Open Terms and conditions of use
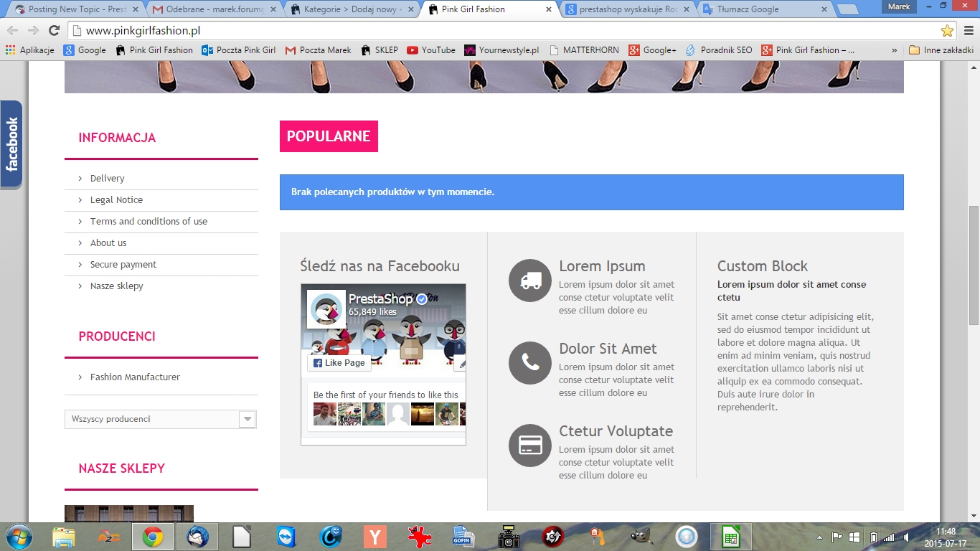The height and width of the screenshot is (551, 980). [x=149, y=222]
